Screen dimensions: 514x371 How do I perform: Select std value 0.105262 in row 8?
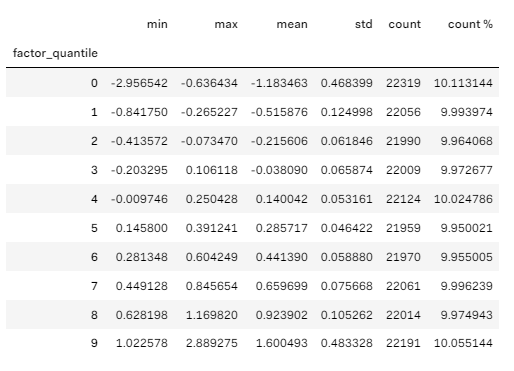click(347, 315)
